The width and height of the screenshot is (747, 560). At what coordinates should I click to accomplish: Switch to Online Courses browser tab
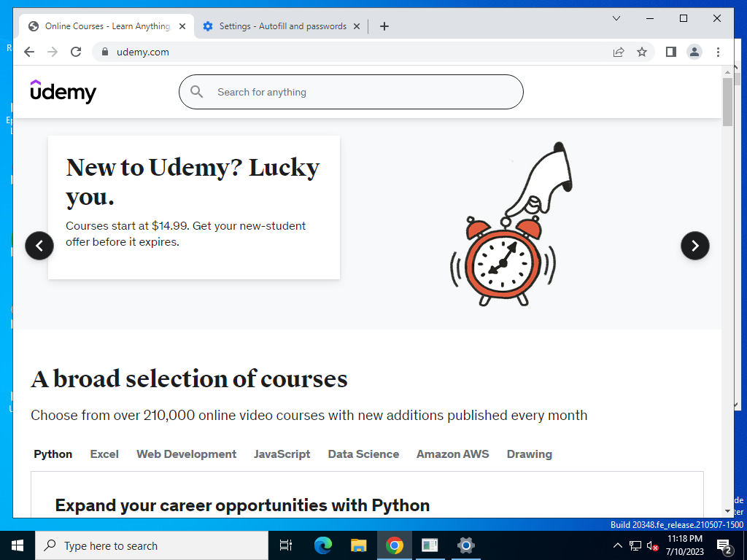[107, 26]
